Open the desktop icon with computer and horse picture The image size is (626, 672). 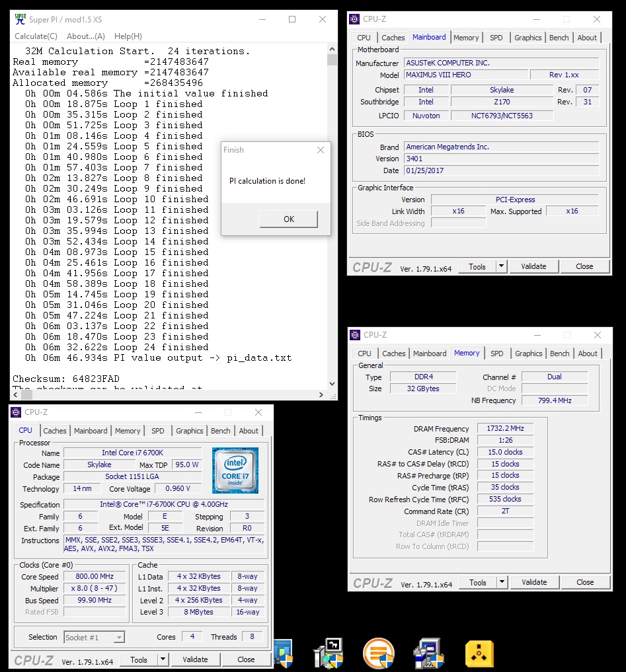[329, 653]
